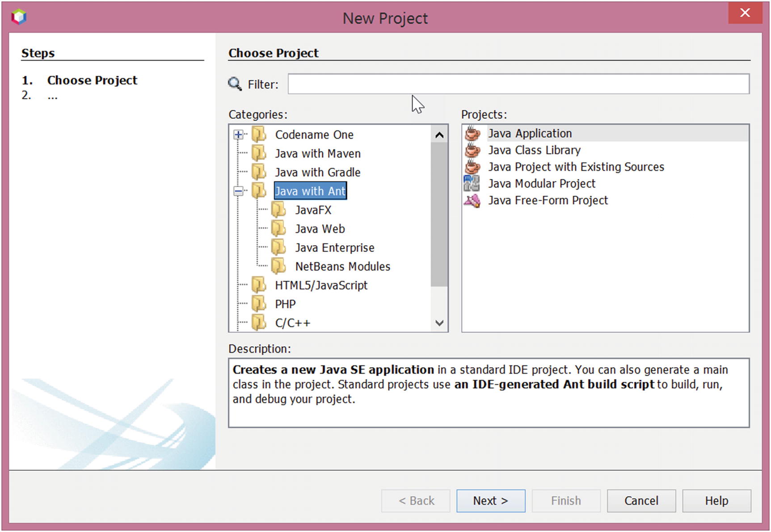This screenshot has width=771, height=532.
Task: Click inside the Description text box
Action: [489, 393]
